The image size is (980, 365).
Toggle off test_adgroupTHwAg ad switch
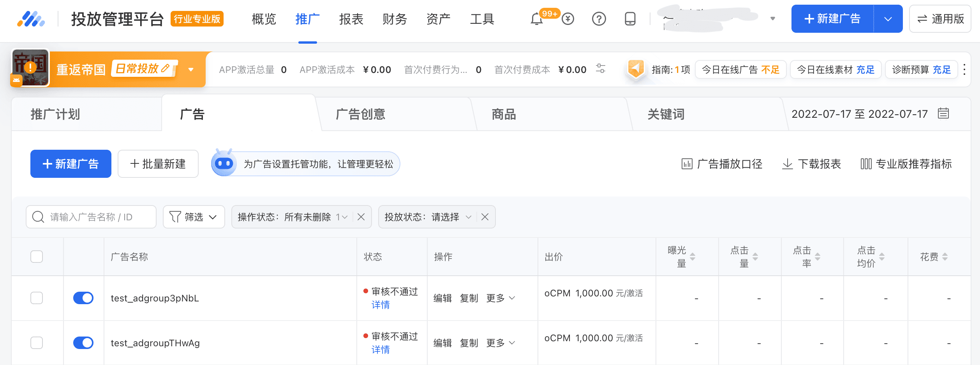[x=83, y=343]
